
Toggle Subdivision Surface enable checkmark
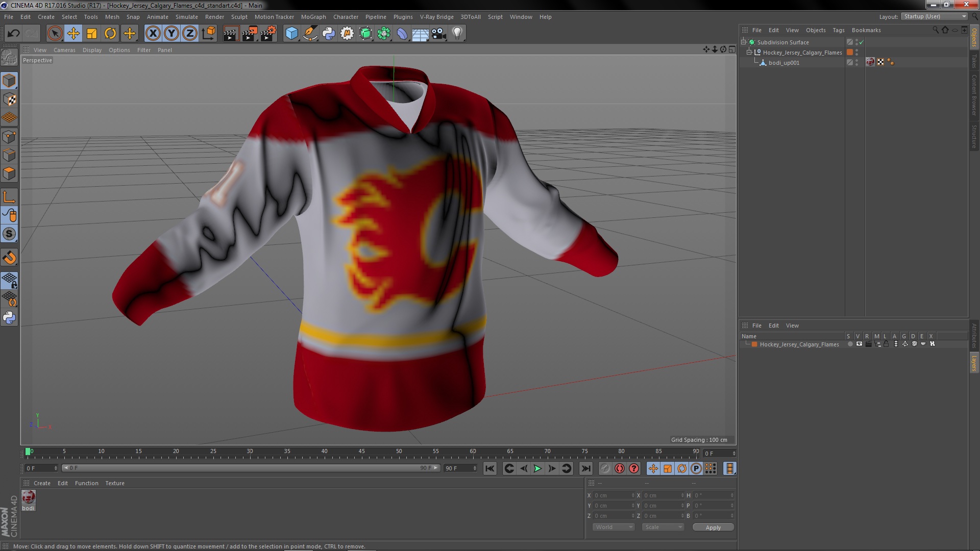862,42
